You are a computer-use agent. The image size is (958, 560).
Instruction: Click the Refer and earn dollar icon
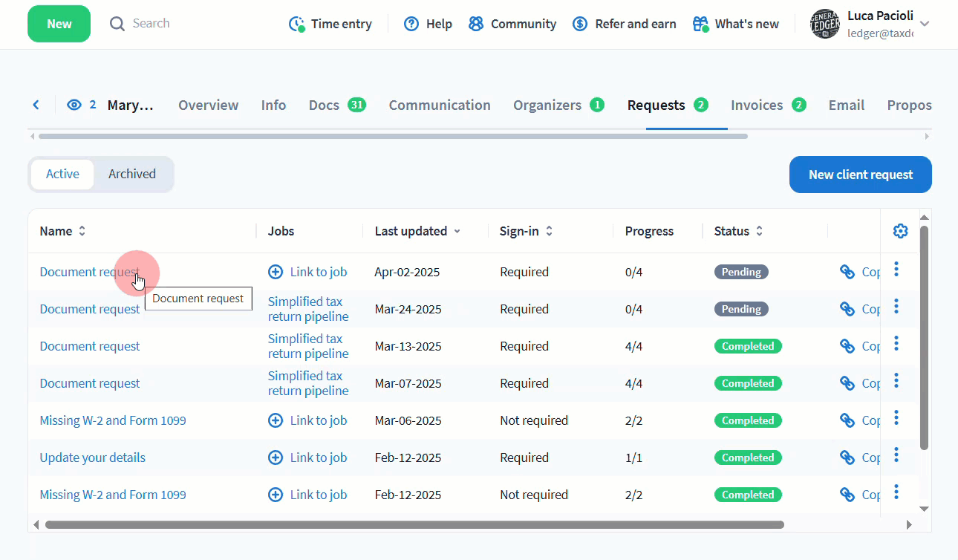[580, 24]
